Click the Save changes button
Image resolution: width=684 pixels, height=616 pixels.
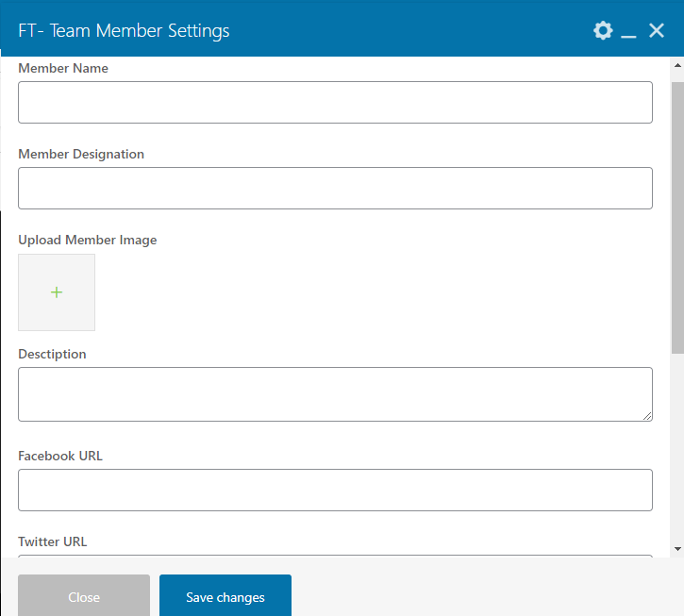(225, 596)
